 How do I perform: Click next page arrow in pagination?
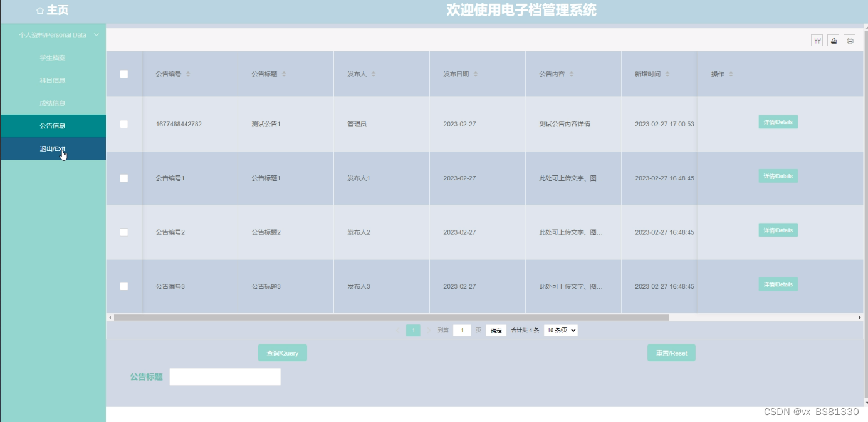point(429,331)
